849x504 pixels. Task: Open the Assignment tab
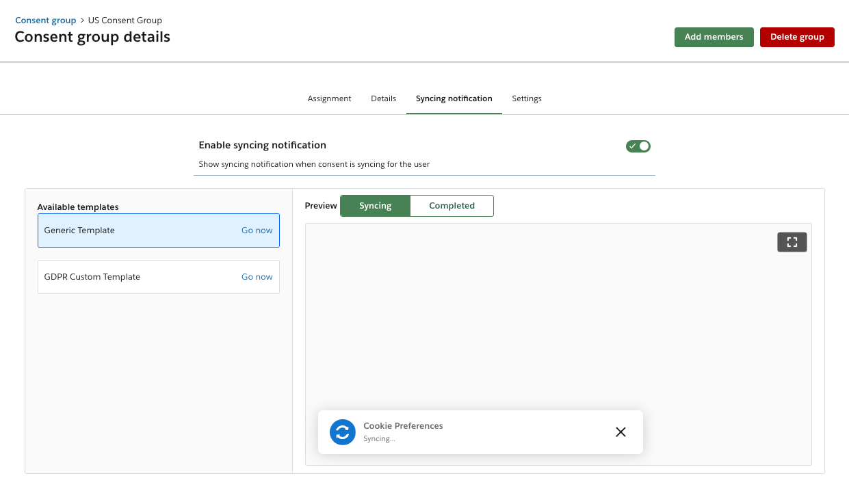329,98
